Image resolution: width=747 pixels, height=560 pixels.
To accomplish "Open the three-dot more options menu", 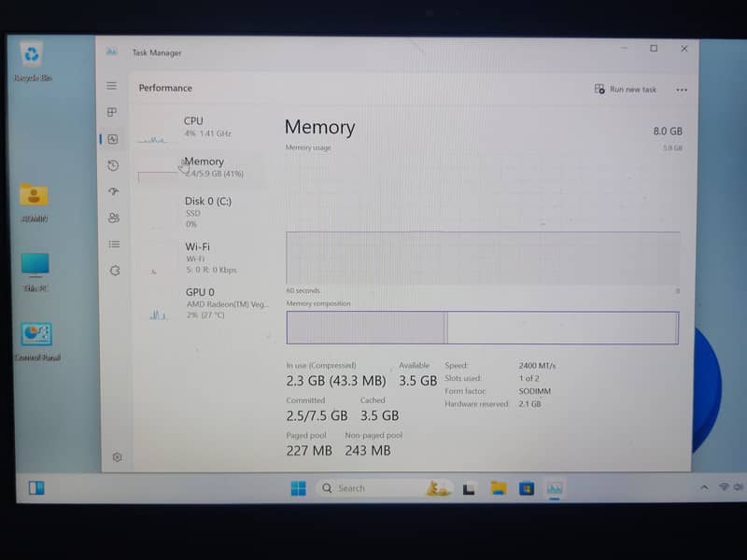I will tap(682, 90).
